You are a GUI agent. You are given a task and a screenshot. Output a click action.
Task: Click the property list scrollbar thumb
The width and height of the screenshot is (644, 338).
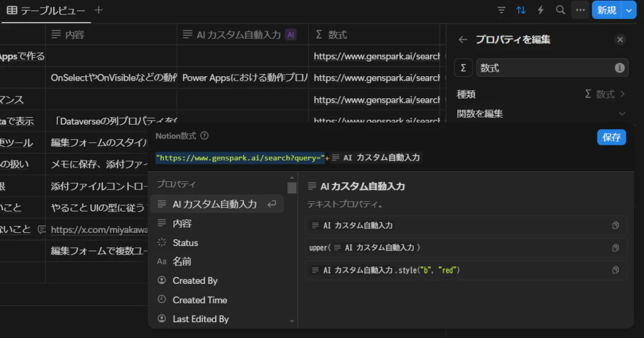292,188
